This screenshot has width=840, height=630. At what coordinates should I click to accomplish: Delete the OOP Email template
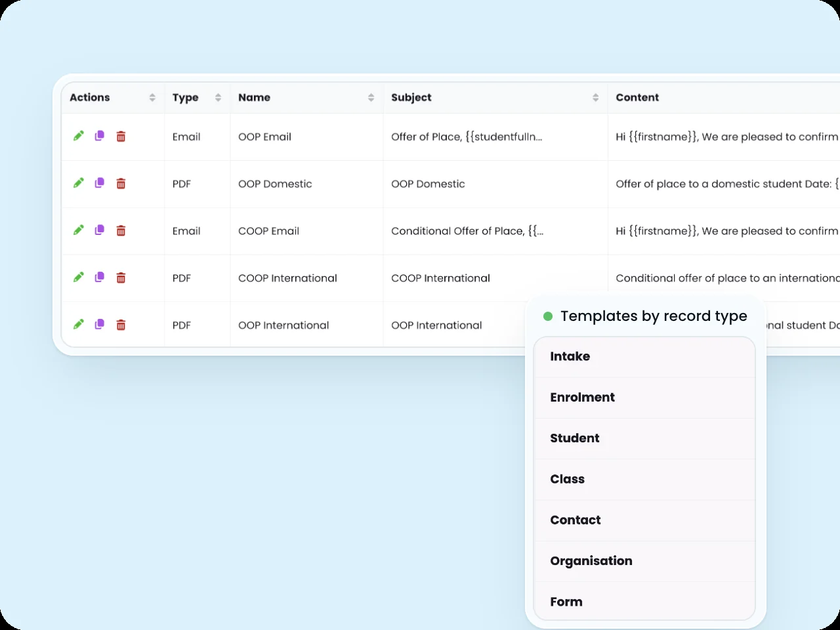pos(121,136)
